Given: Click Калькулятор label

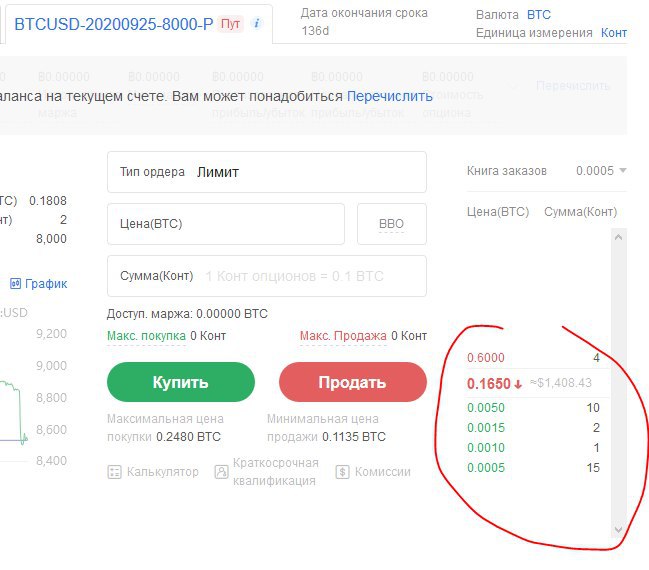Looking at the screenshot, I should pos(162,472).
